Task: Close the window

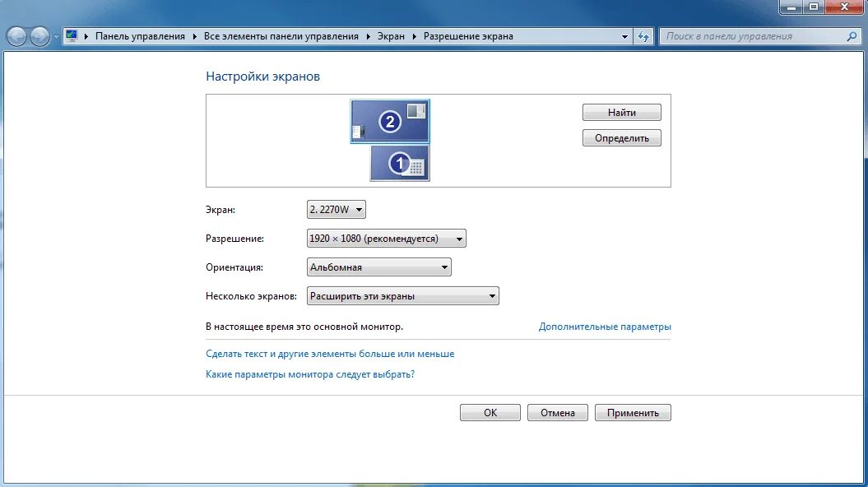Action: [845, 7]
